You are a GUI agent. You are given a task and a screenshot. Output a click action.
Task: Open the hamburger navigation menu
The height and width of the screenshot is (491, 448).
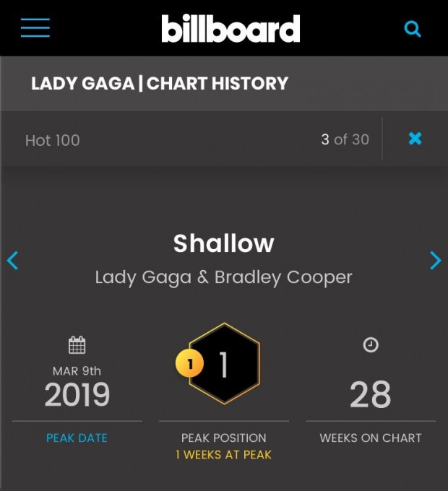35,27
